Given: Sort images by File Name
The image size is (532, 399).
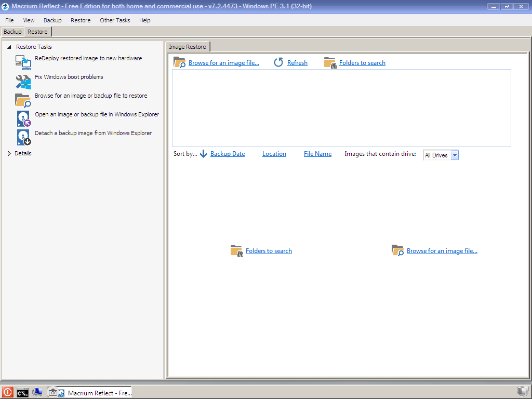Looking at the screenshot, I should 317,154.
